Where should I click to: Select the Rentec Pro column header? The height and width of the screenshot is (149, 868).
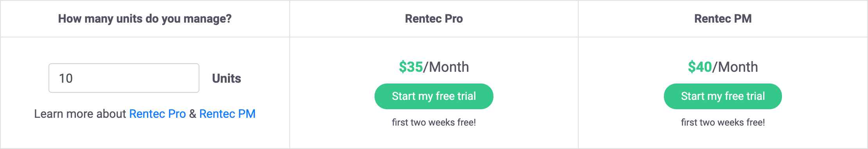[434, 19]
